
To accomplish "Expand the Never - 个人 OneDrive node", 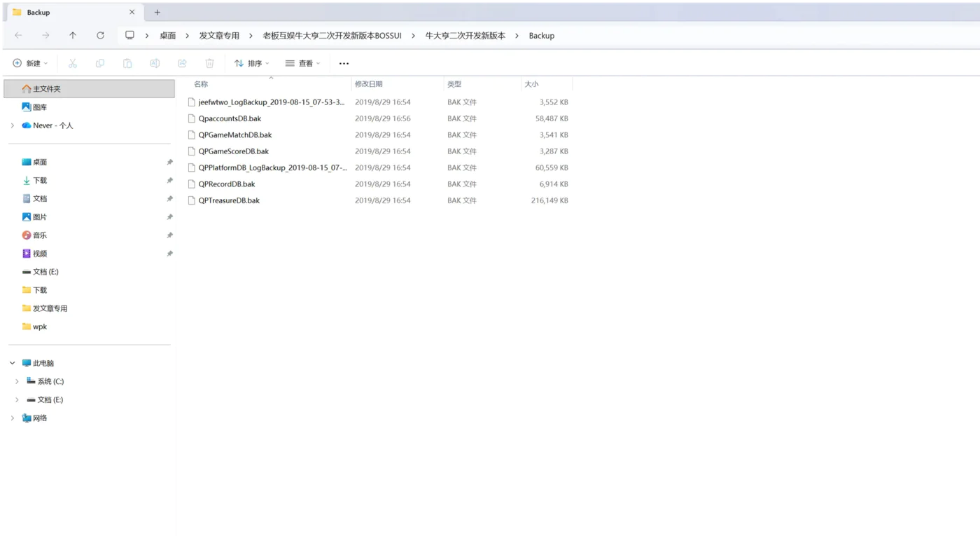I will (12, 125).
